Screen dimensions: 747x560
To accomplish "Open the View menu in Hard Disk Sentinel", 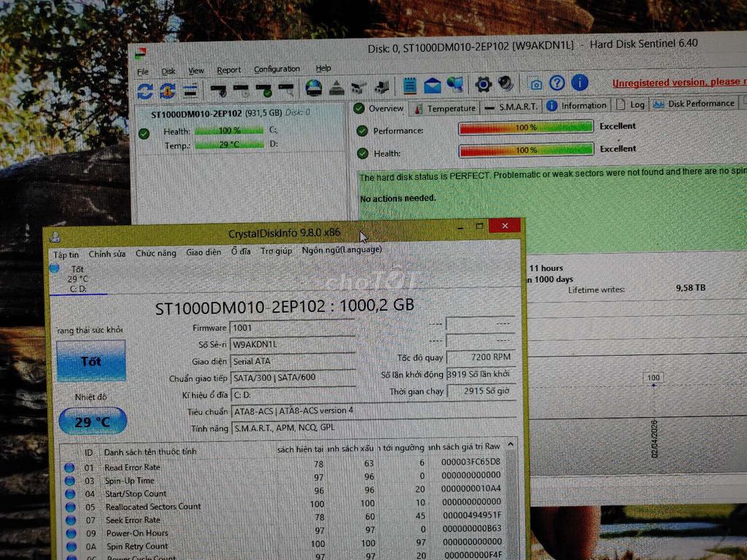I will tap(196, 71).
